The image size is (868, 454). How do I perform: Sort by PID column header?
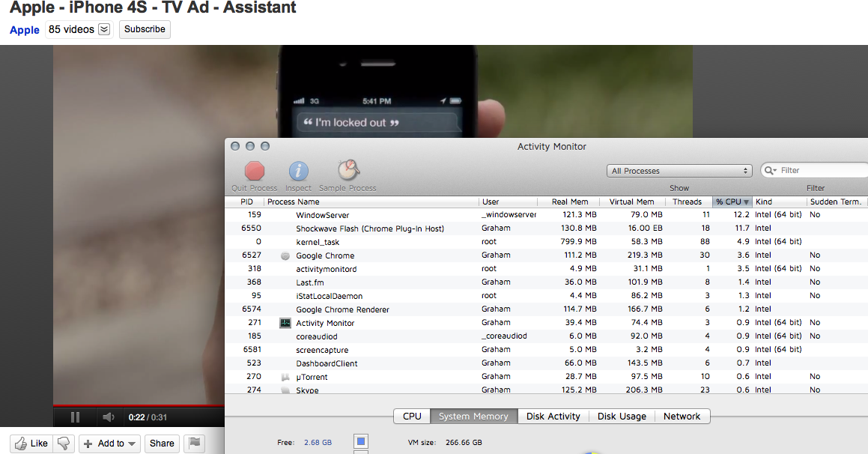pyautogui.click(x=246, y=202)
